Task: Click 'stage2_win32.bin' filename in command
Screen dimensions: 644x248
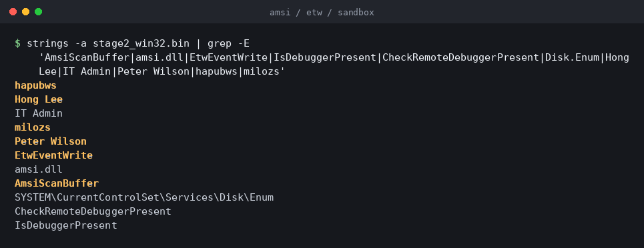Action: coord(141,43)
